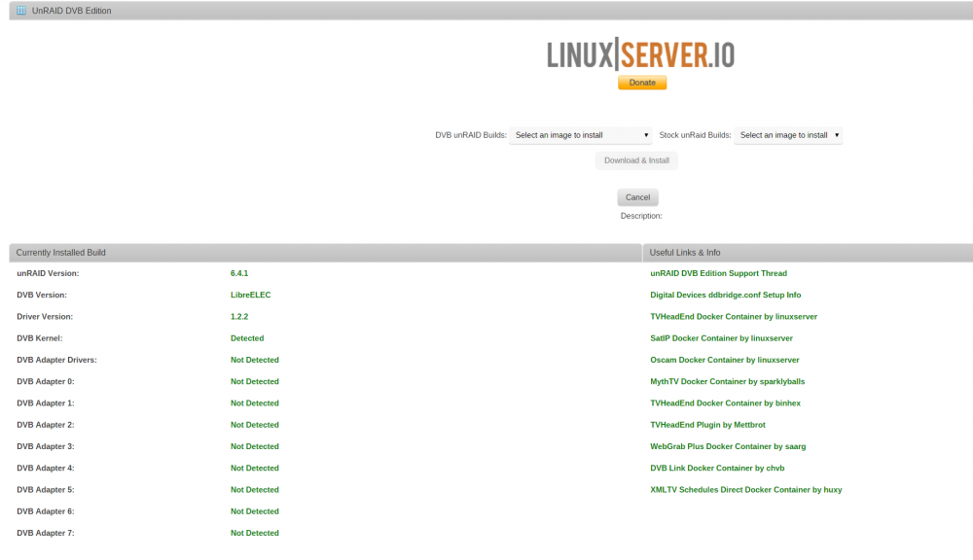Select the Driver Version value 1.2.2
This screenshot has height=560, width=973.
click(239, 317)
